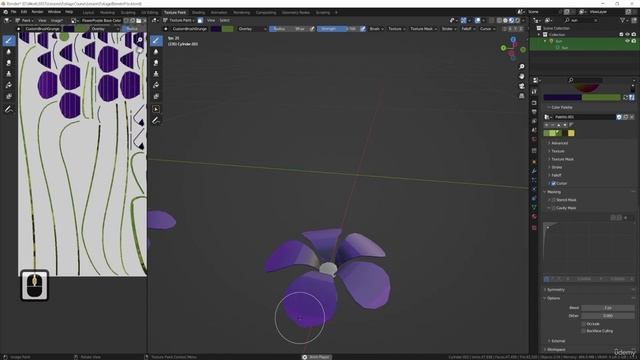The height and width of the screenshot is (360, 640).
Task: Select the Mask tool in 3D viewport toolbar
Action: pos(156,96)
